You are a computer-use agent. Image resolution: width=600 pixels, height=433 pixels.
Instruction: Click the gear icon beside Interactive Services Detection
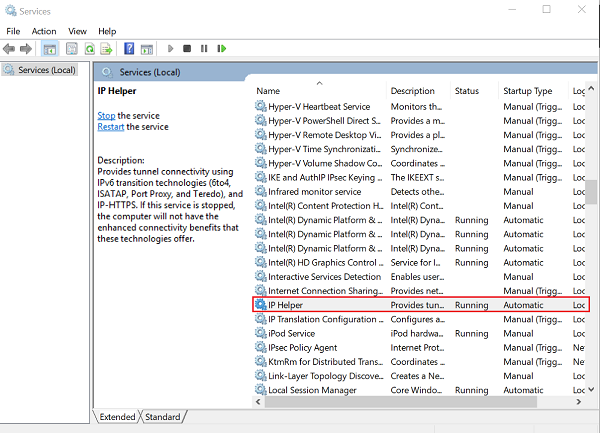coord(261,276)
